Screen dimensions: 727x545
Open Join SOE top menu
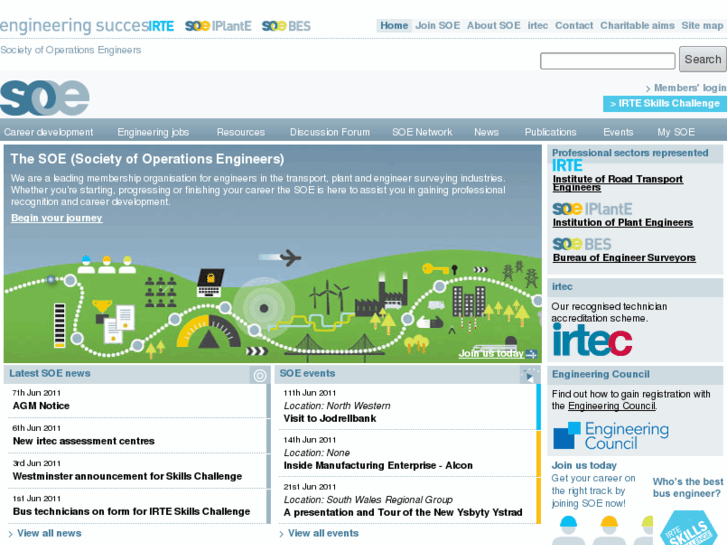(437, 26)
